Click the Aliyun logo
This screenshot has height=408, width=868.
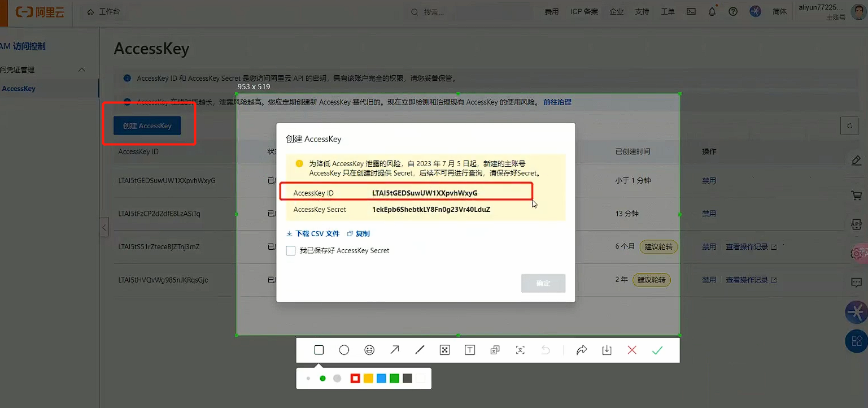point(40,11)
